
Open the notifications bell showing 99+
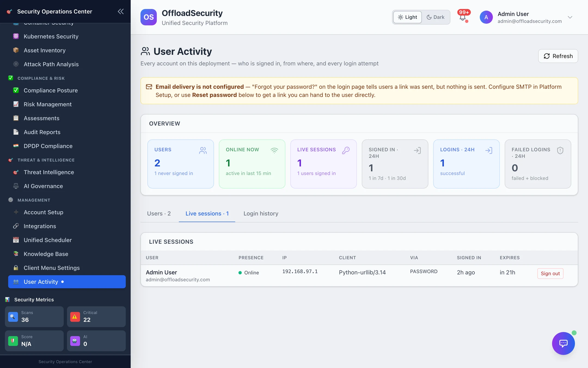(x=463, y=17)
